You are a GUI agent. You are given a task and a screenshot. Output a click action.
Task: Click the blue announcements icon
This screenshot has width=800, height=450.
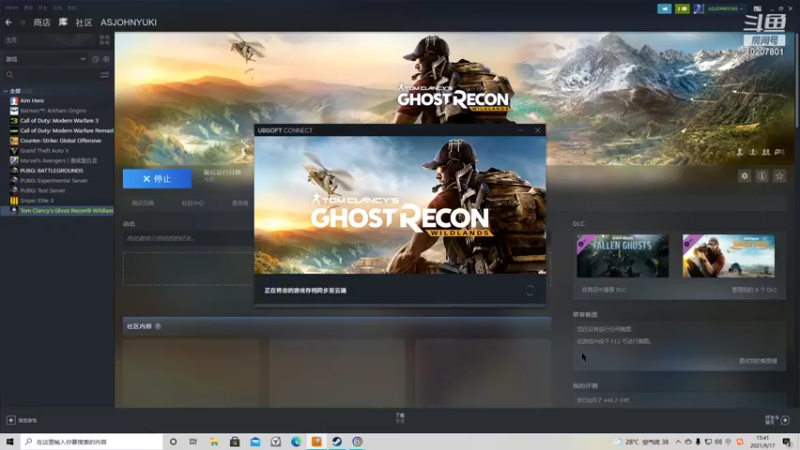(x=664, y=9)
